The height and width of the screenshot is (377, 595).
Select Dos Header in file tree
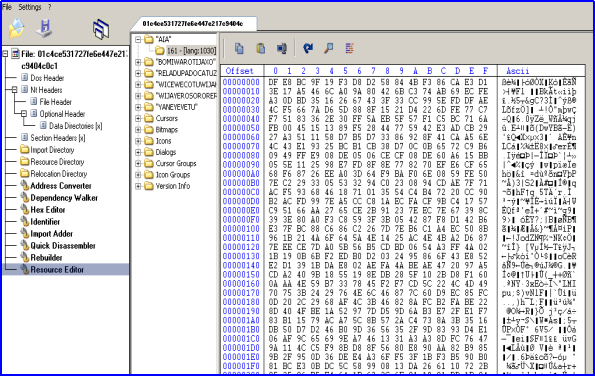tap(47, 78)
